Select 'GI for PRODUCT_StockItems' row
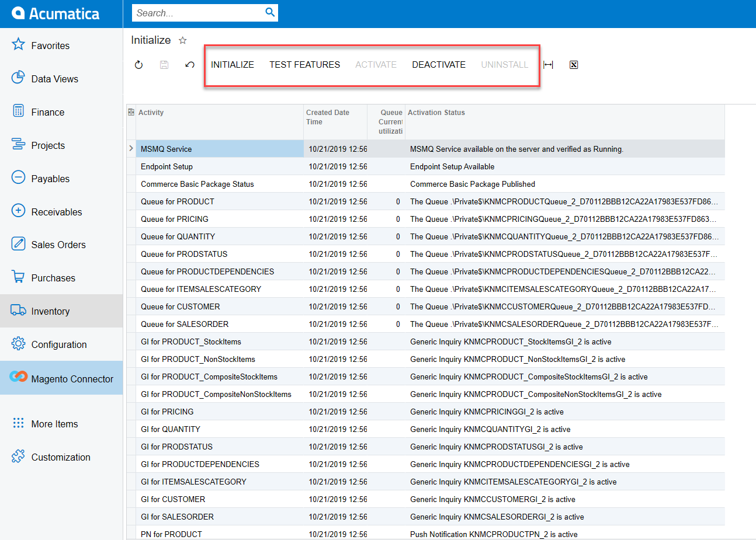 coord(426,342)
